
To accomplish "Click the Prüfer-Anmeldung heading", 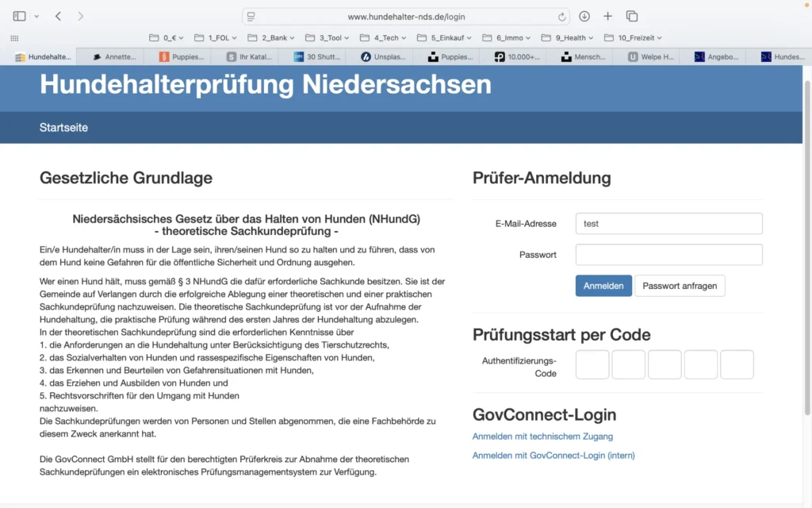I will tap(541, 178).
